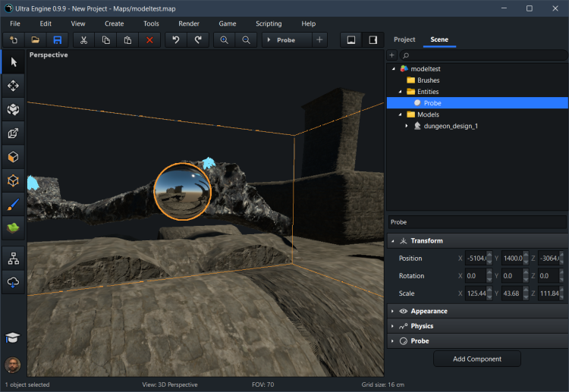The image size is (569, 392).
Task: Open the Scripting menu
Action: pos(268,24)
